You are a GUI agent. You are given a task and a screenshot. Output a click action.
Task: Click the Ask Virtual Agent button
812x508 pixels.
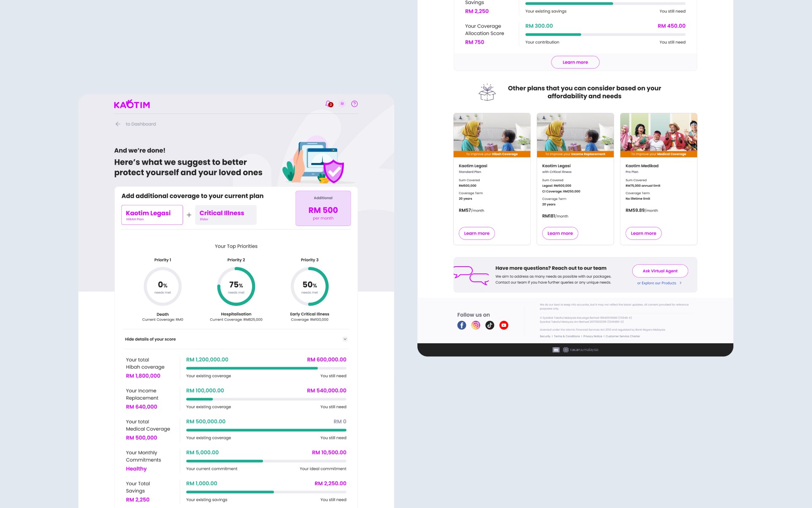point(660,271)
